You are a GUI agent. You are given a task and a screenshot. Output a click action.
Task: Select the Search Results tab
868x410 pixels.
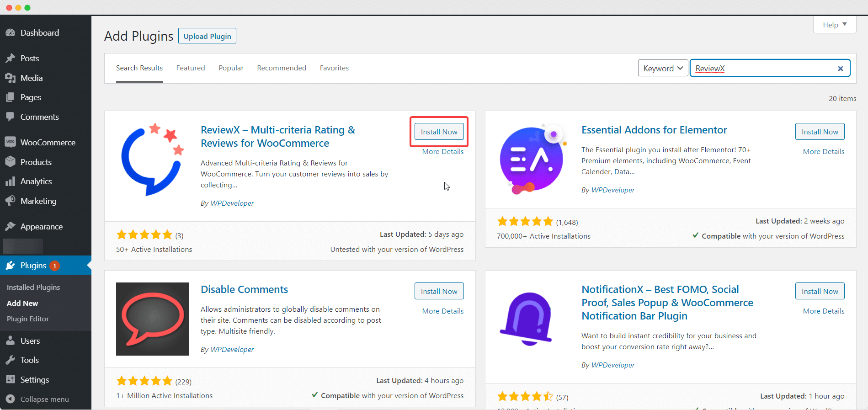[139, 68]
